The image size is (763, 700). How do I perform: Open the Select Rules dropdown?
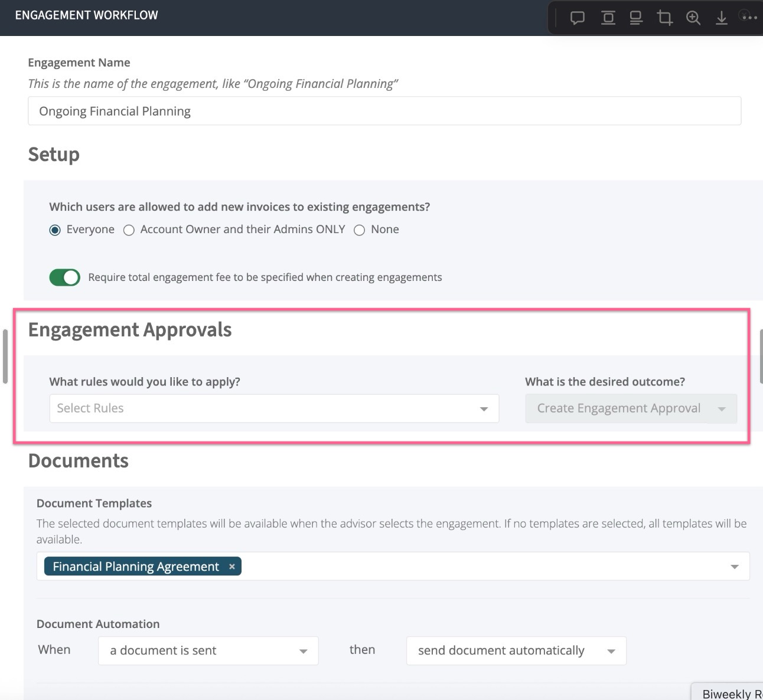pos(274,408)
